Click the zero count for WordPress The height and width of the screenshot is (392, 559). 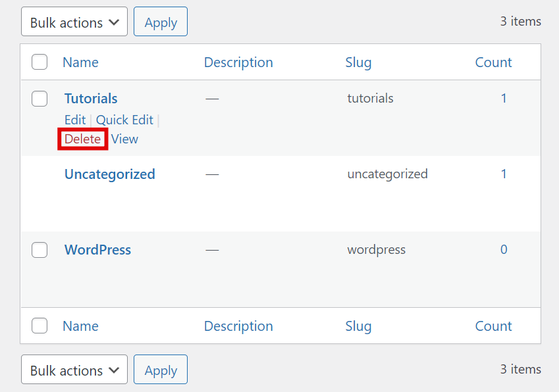[x=504, y=249]
